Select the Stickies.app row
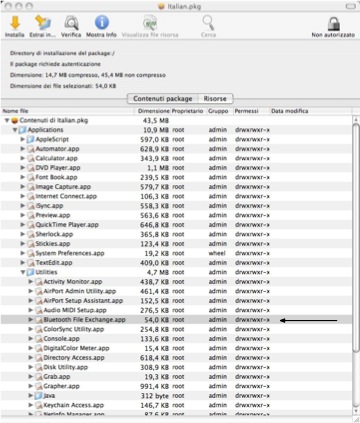 (x=176, y=244)
